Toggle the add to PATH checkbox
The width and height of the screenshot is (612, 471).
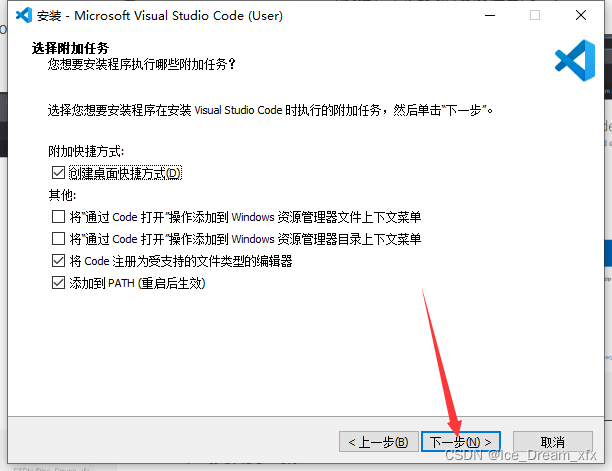pos(59,283)
